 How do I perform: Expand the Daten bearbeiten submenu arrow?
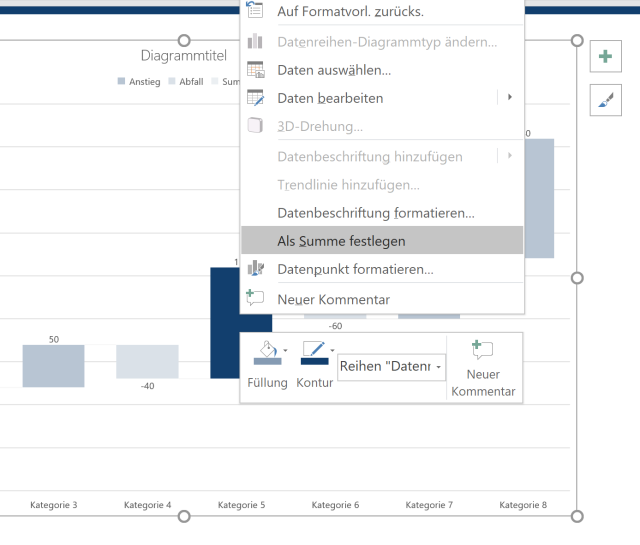[x=510, y=98]
